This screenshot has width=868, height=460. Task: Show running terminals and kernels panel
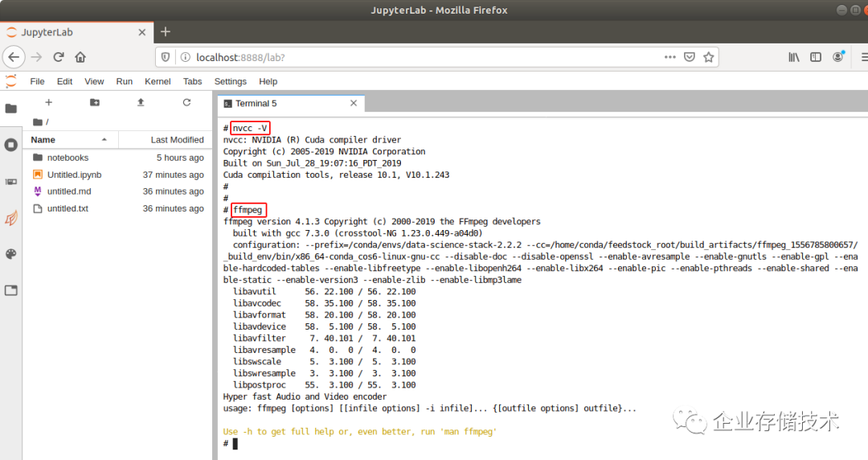pos(11,146)
